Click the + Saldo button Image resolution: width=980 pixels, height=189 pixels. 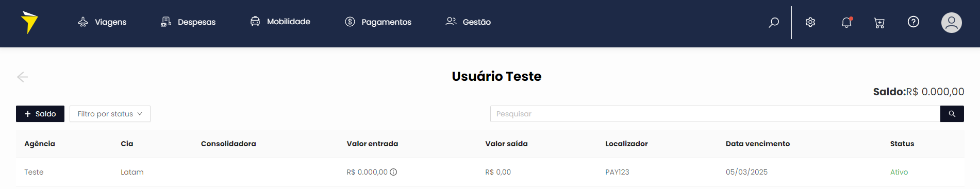click(40, 114)
